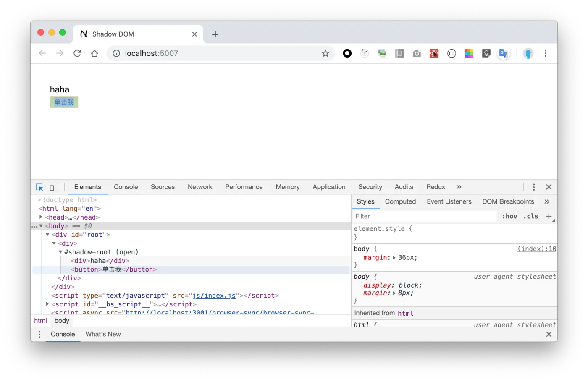Open the user profile avatar
Image resolution: width=588 pixels, height=382 pixels.
528,53
